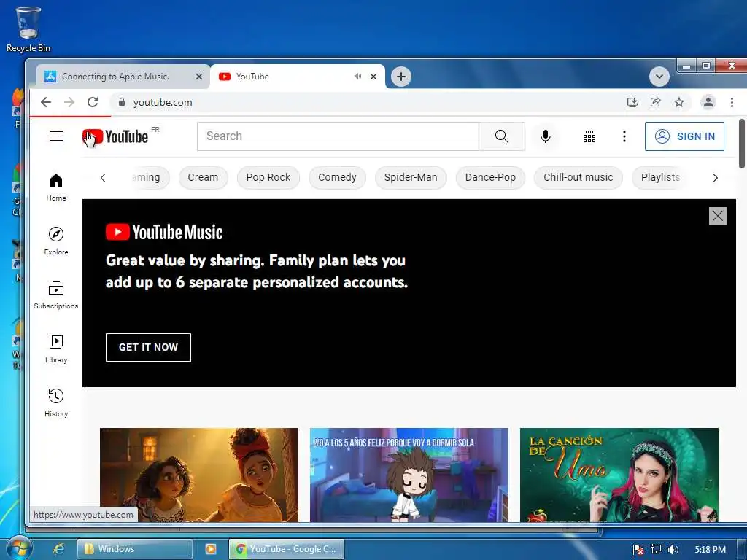Dismiss the YouTube Music banner
This screenshot has height=560, width=747.
pos(718,216)
